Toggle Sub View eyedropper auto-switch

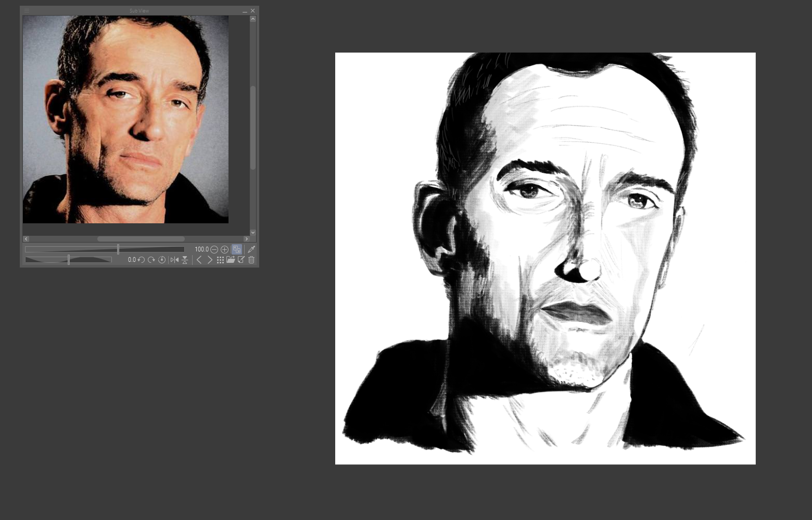[x=251, y=249]
